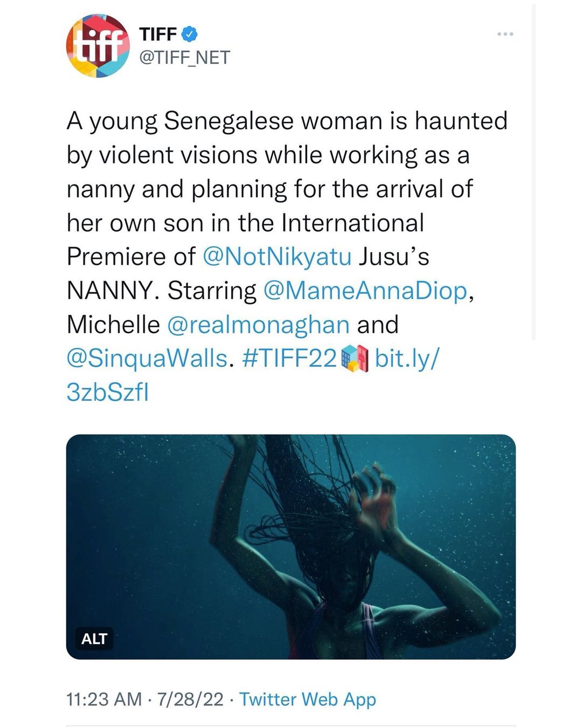582x728 pixels.
Task: Click the blue verified badge
Action: (190, 35)
